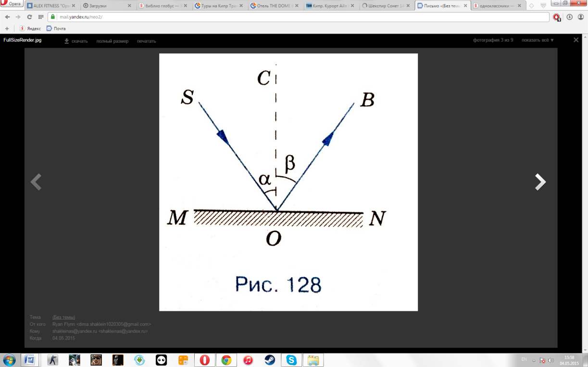The height and width of the screenshot is (367, 588).
Task: Show hidden tray icons arrow
Action: tap(534, 360)
